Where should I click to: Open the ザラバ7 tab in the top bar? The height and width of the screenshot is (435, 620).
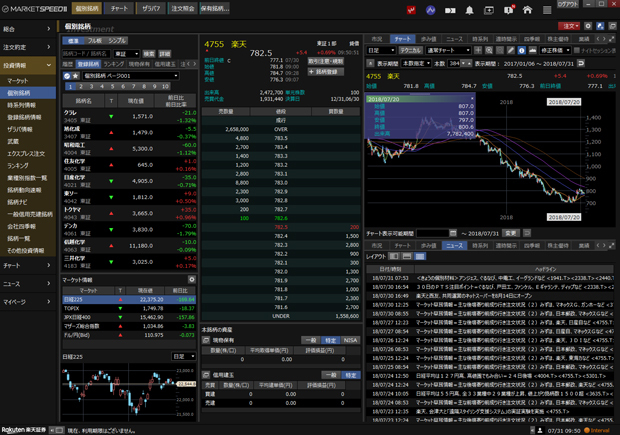point(151,8)
